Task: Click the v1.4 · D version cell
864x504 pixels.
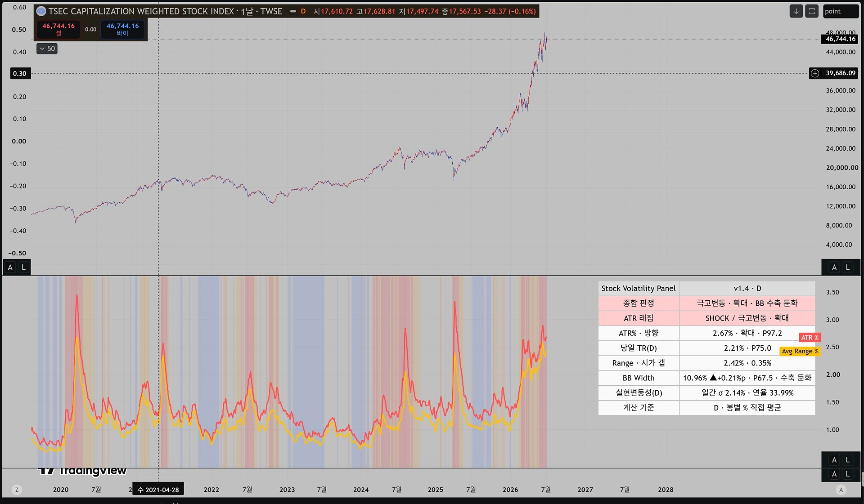Action: point(747,289)
